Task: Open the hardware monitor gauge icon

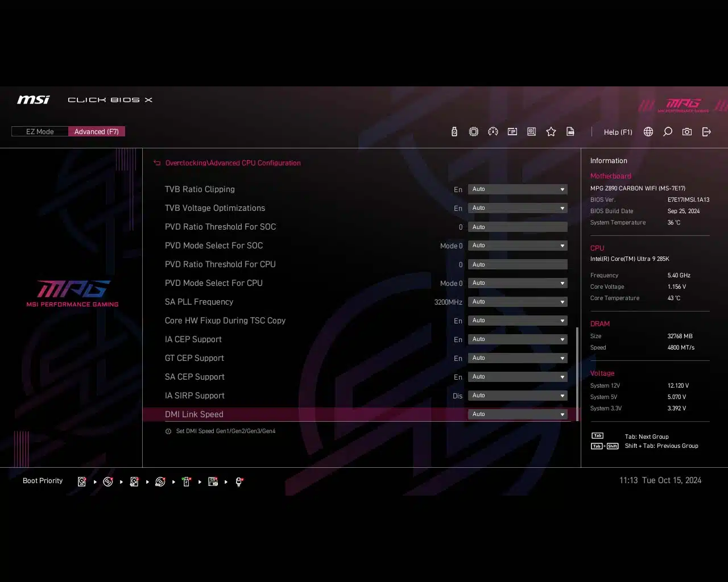Action: [x=493, y=132]
